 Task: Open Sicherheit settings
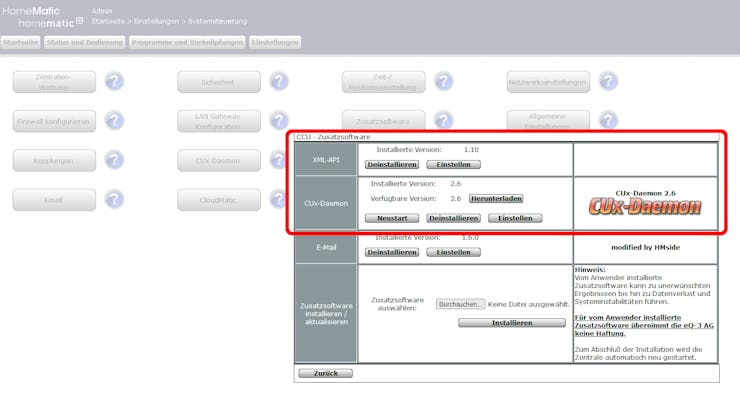click(x=219, y=82)
